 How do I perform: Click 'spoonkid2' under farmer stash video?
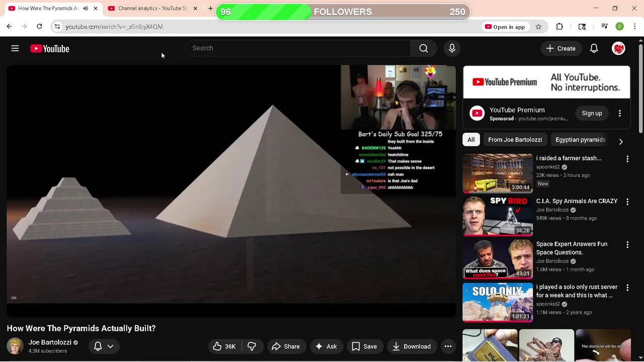pyautogui.click(x=548, y=167)
